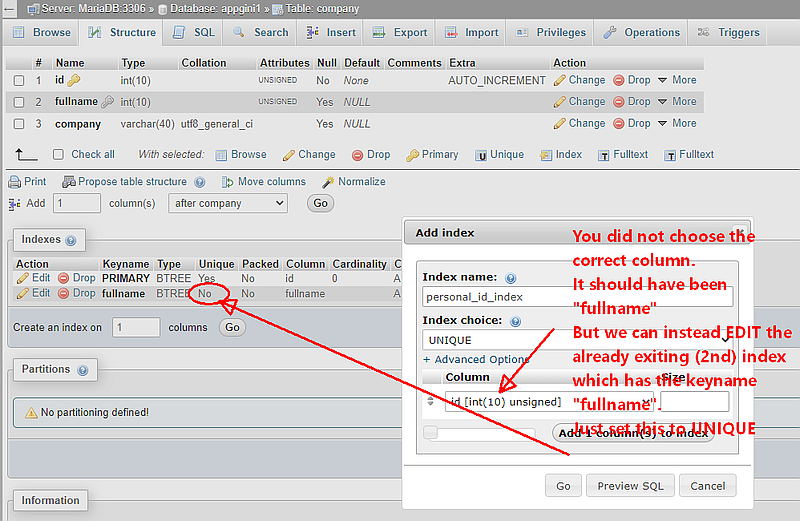
Task: Click Go to add columns
Action: click(320, 203)
